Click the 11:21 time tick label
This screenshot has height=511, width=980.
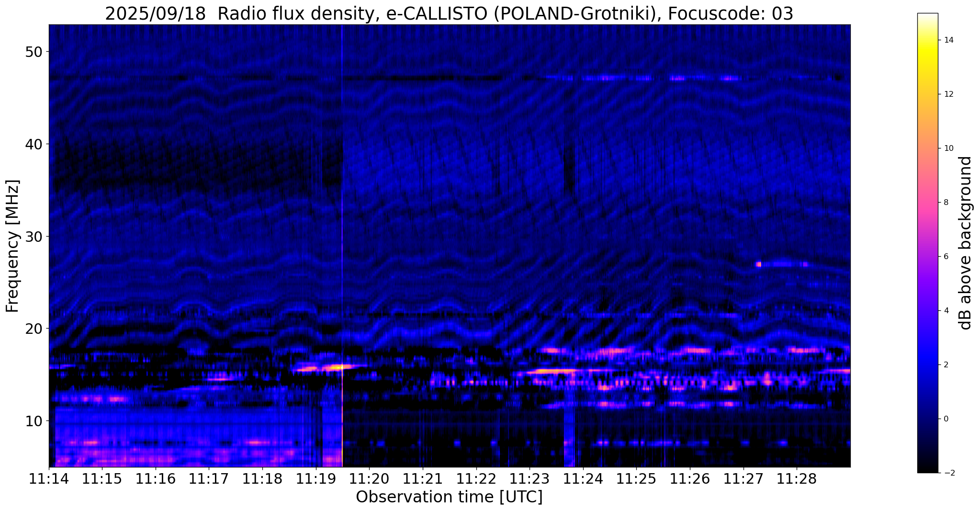(x=422, y=479)
